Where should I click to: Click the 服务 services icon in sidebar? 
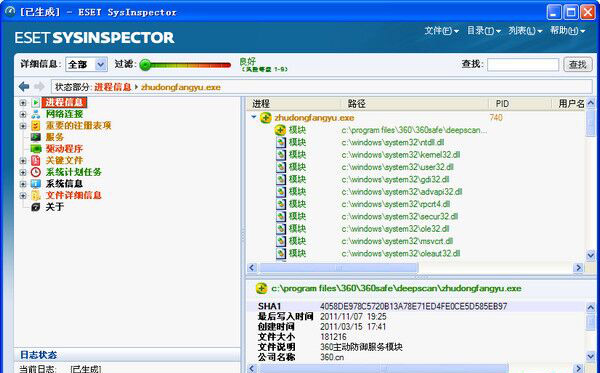[x=36, y=137]
